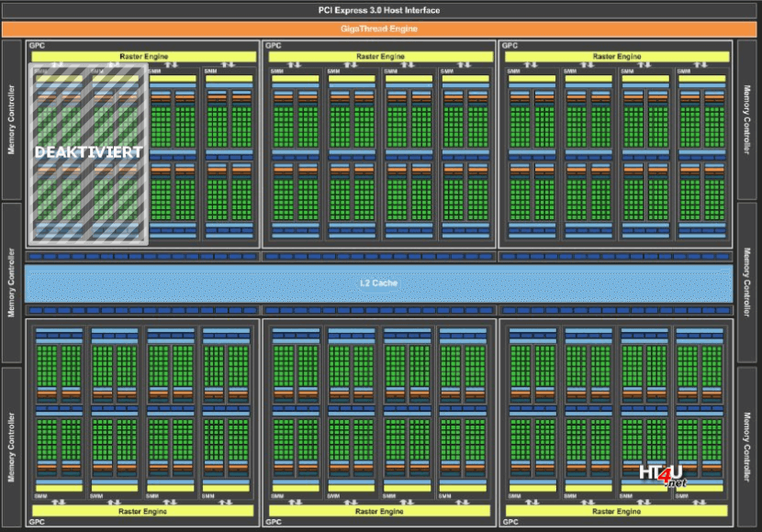Select the GPC label of the bottom-middle cluster

point(273,522)
